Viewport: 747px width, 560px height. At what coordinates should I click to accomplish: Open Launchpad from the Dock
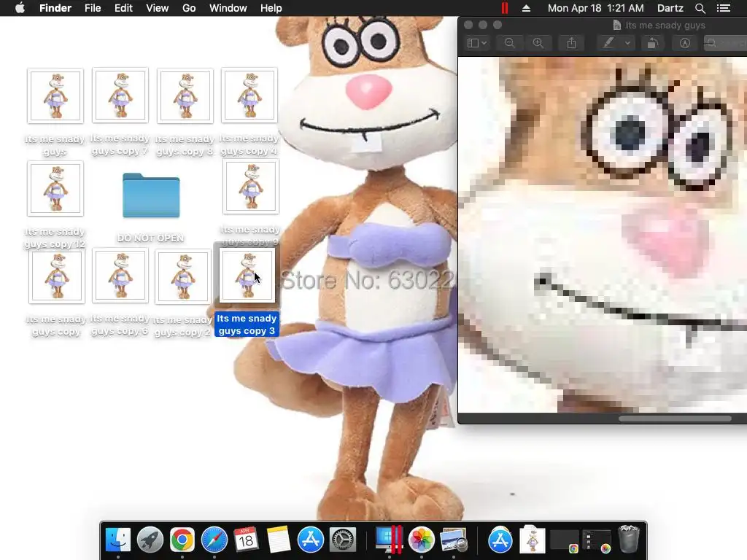150,540
